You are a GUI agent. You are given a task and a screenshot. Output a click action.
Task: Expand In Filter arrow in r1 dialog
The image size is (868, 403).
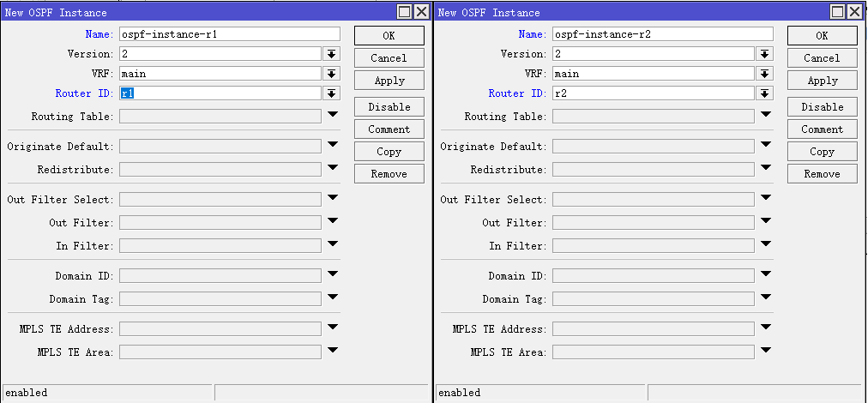333,245
